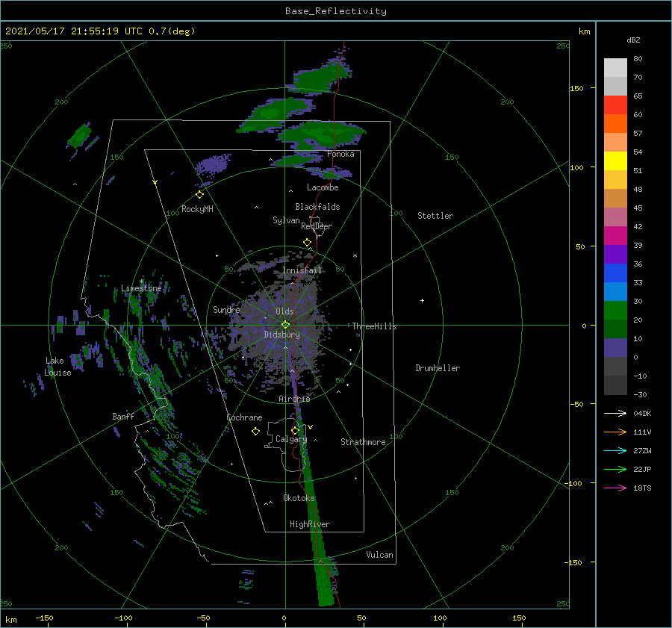672x628 pixels.
Task: Pick the dark orange swatch between 60 and 57
Action: pos(615,124)
